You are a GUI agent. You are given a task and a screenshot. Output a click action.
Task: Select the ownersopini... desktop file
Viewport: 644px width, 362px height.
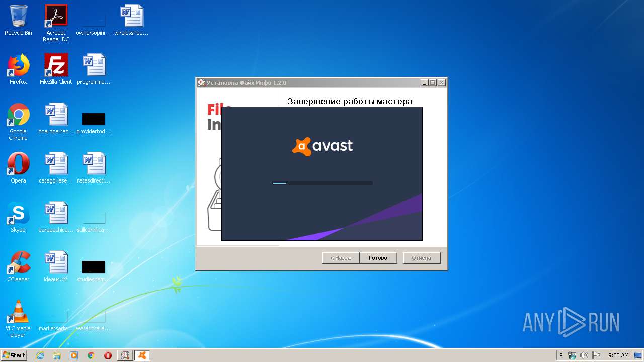point(94,20)
